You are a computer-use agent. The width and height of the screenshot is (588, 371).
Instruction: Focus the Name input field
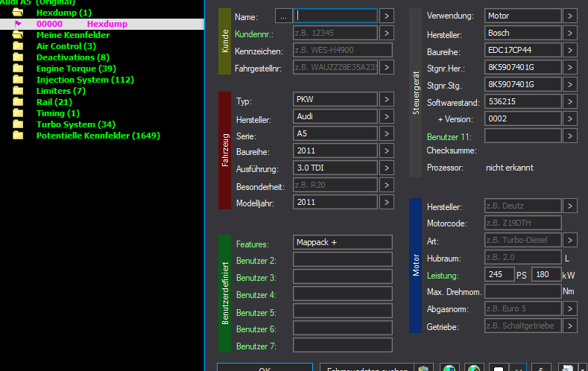tap(335, 16)
